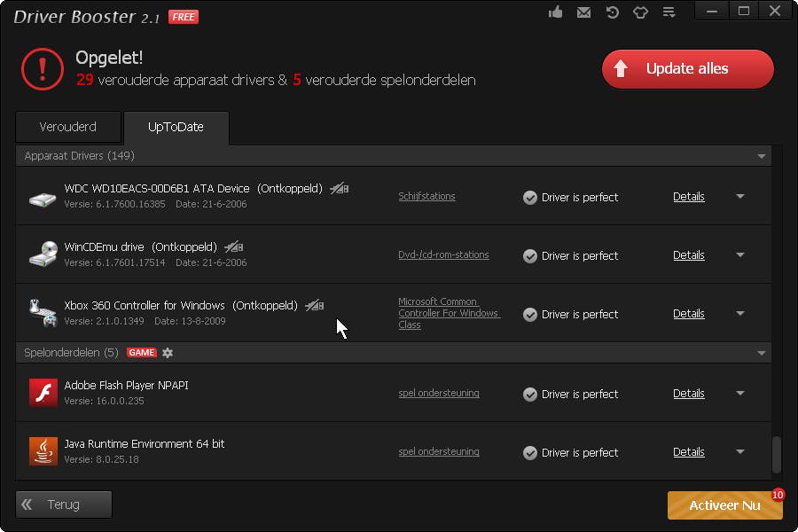
Task: Minimize the Driver Booster window
Action: [x=712, y=12]
